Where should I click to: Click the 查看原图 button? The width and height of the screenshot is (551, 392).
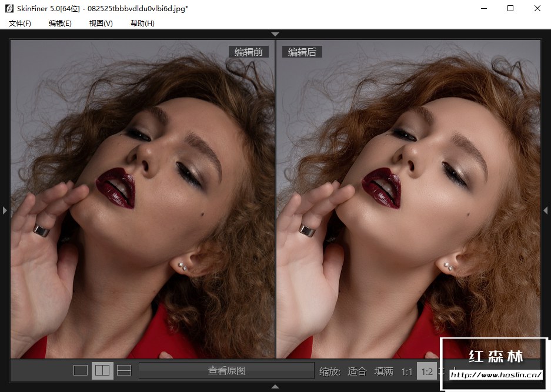click(226, 371)
